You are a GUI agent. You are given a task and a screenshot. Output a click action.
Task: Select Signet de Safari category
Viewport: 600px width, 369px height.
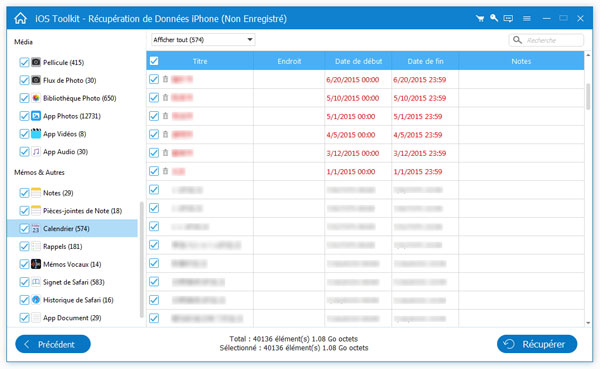[72, 282]
